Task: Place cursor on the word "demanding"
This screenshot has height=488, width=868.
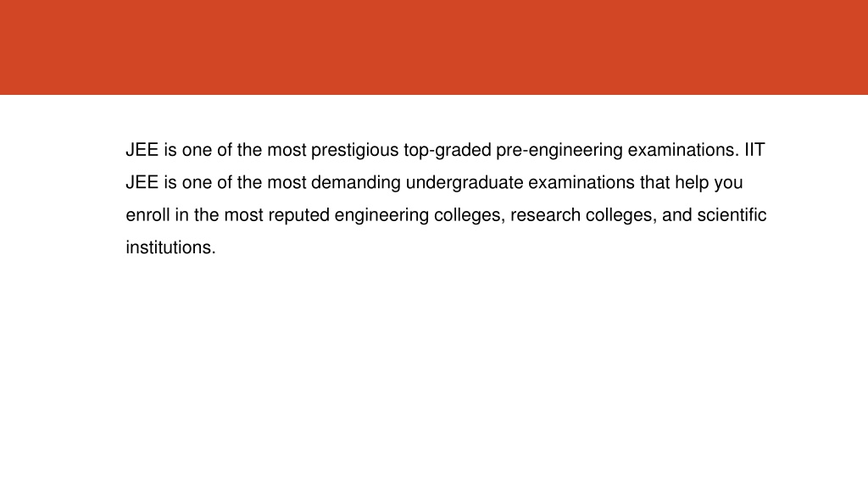Action: pos(355,183)
